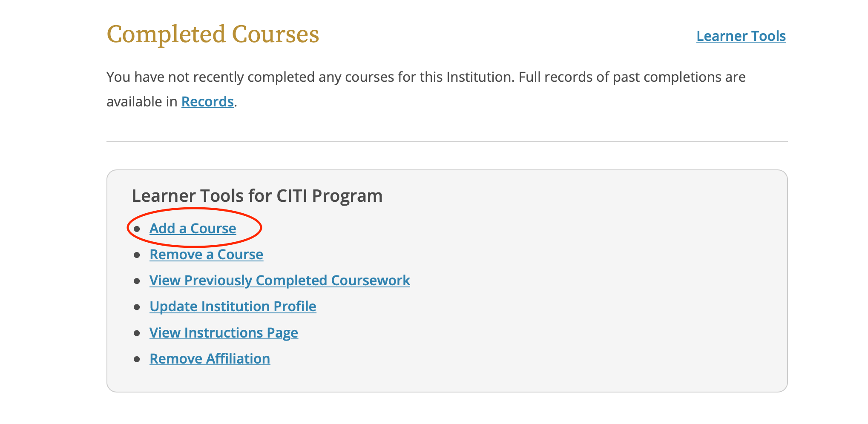Screen dimensions: 868x424
Task: Select the circled Add a Course option
Action: (x=193, y=228)
